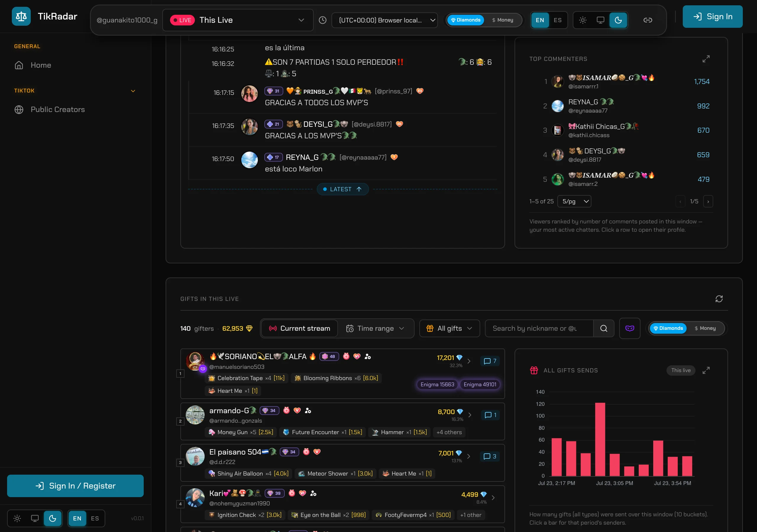Open top commenter @isamarrr.1 row
757x532 pixels.
621,81
